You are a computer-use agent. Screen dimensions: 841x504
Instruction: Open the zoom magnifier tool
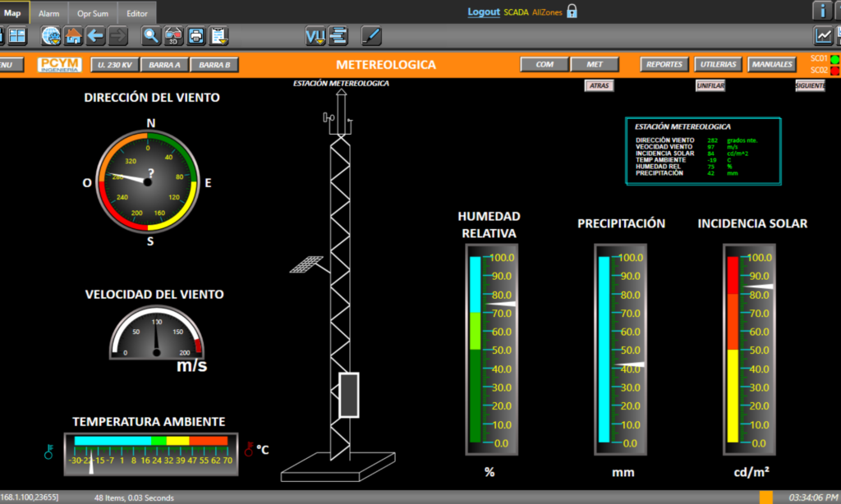[x=149, y=35]
